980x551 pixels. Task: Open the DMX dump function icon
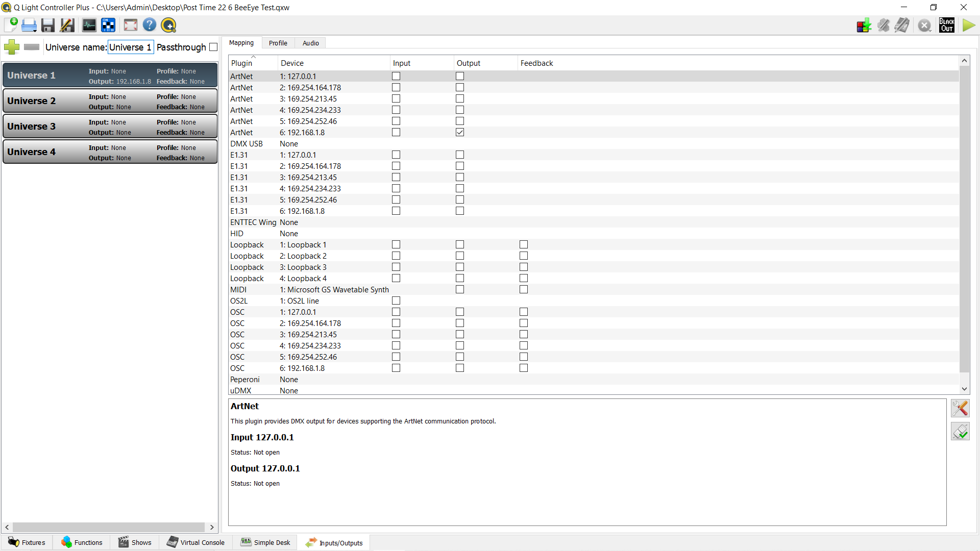click(x=864, y=25)
